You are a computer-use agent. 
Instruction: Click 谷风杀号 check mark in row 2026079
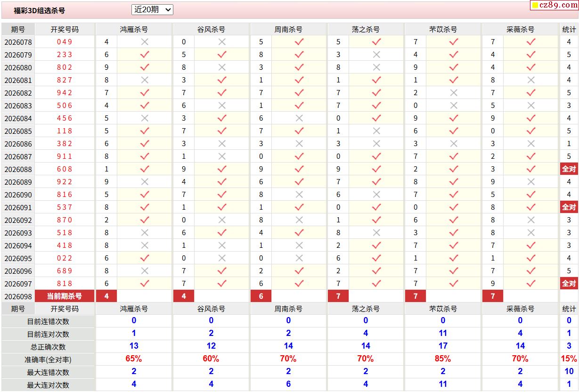[x=222, y=55]
